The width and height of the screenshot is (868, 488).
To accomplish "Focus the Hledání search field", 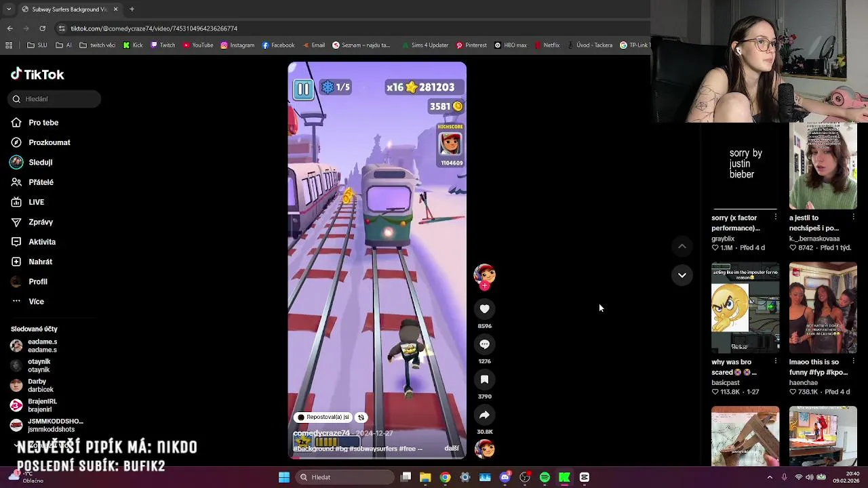I will pos(55,99).
